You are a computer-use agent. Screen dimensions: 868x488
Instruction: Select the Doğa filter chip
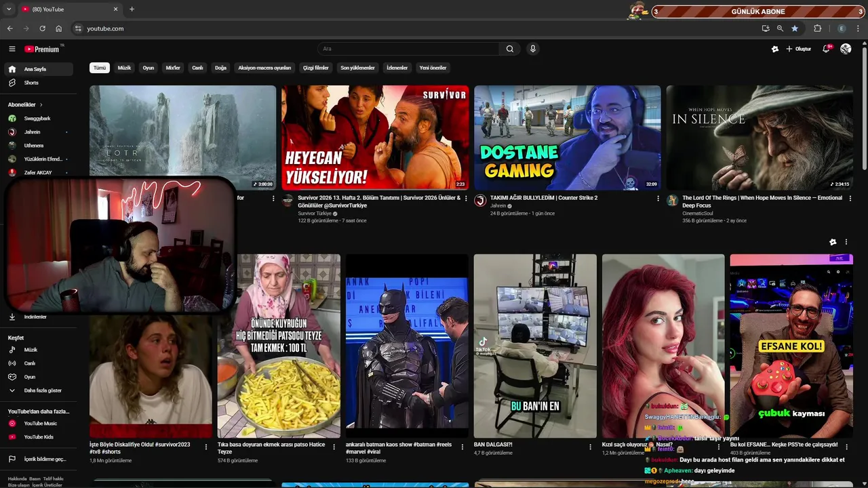[220, 68]
